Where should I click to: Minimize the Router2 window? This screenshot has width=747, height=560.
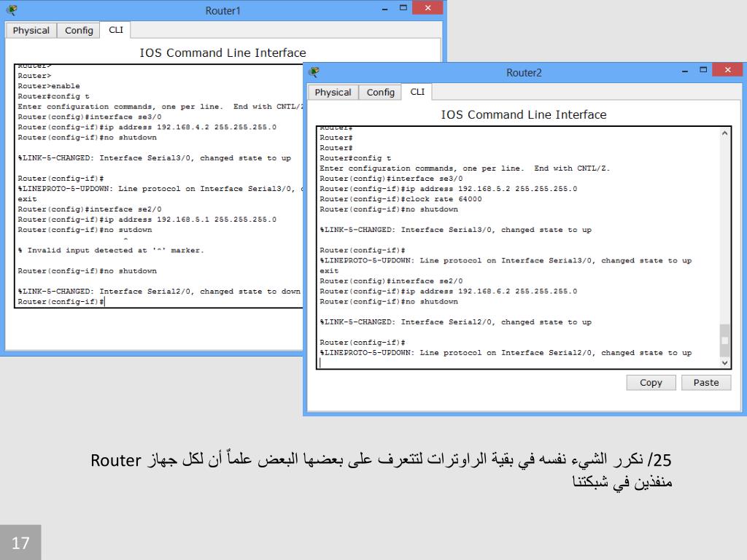coord(684,71)
